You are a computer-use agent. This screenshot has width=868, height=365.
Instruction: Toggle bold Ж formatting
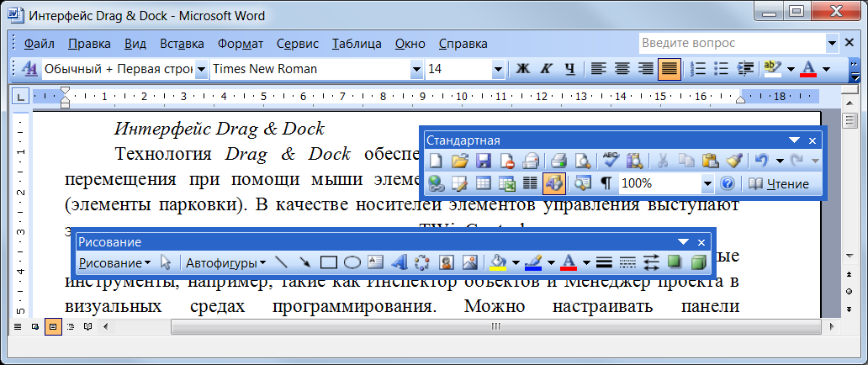522,69
